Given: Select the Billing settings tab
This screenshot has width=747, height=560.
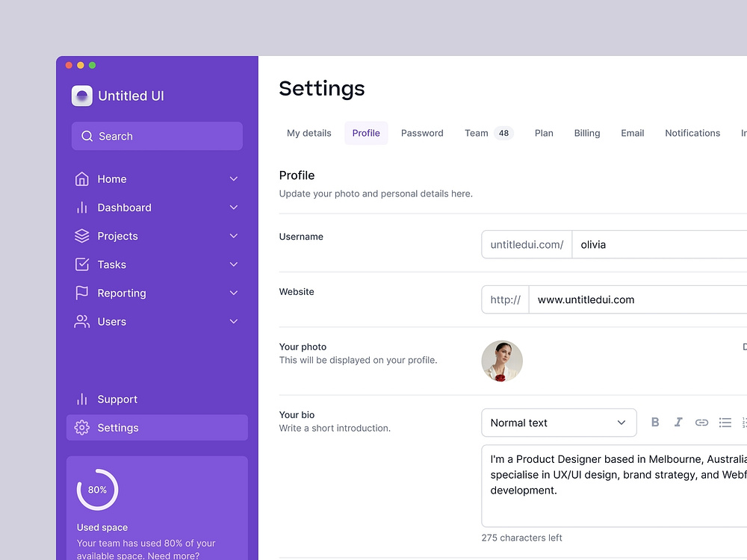Looking at the screenshot, I should [x=587, y=133].
